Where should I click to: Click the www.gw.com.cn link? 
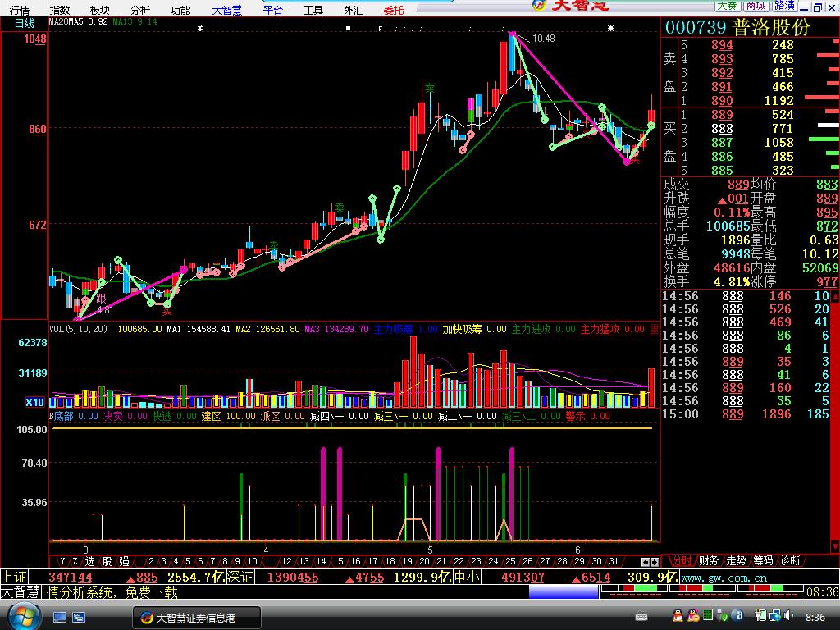(x=724, y=577)
